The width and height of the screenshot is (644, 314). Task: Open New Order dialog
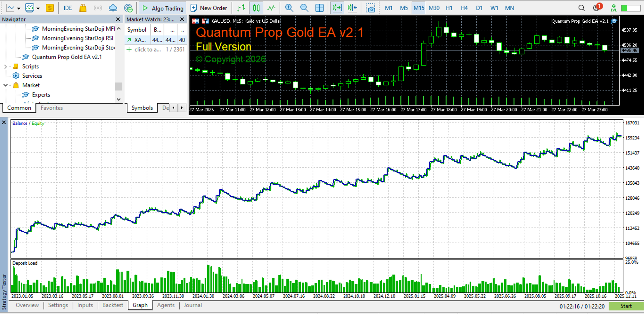[209, 8]
